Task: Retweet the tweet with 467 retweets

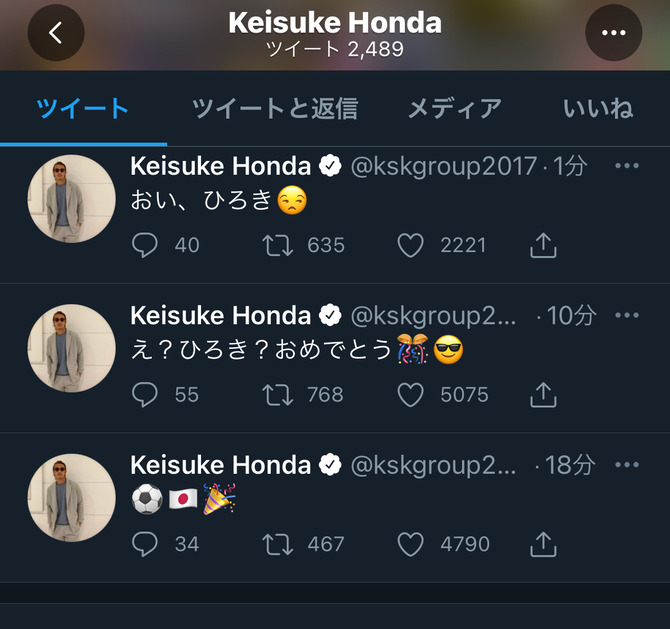Action: (x=276, y=544)
